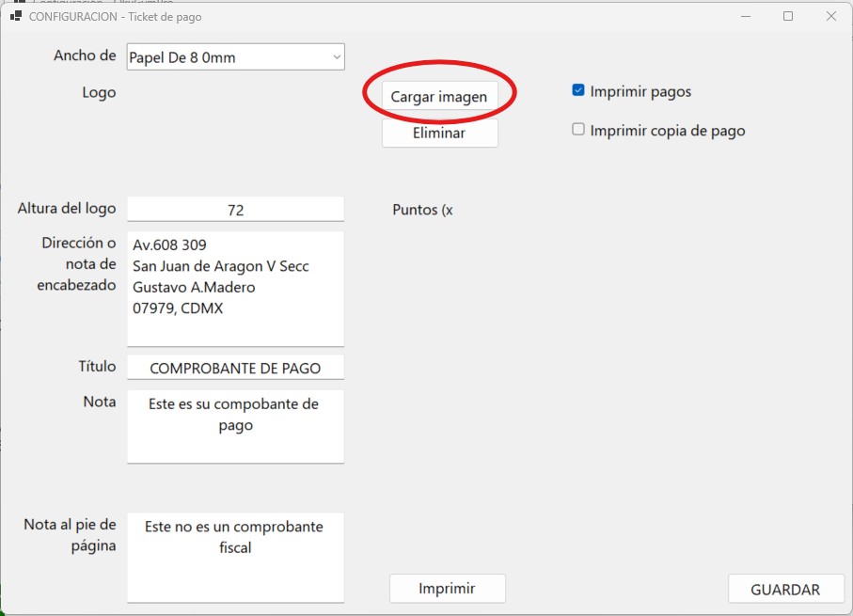This screenshot has width=853, height=616.
Task: Edit the Nota al pie de página box
Action: click(x=235, y=556)
